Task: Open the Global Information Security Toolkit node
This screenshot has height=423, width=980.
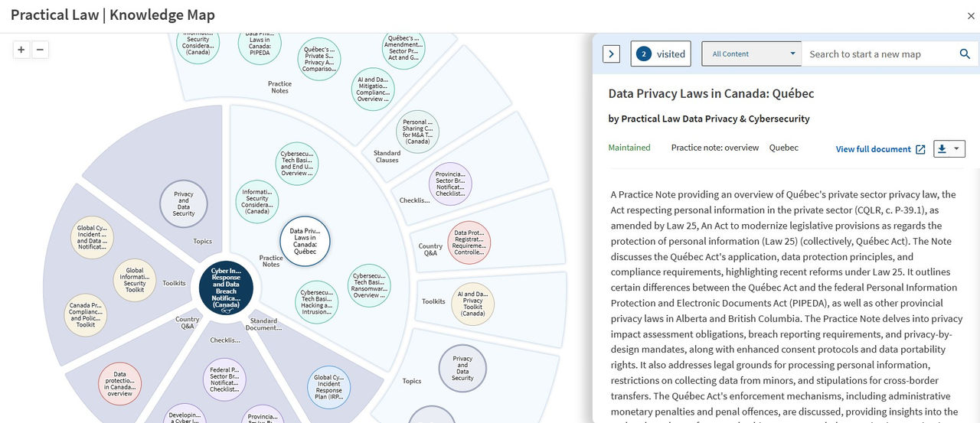Action: click(135, 279)
